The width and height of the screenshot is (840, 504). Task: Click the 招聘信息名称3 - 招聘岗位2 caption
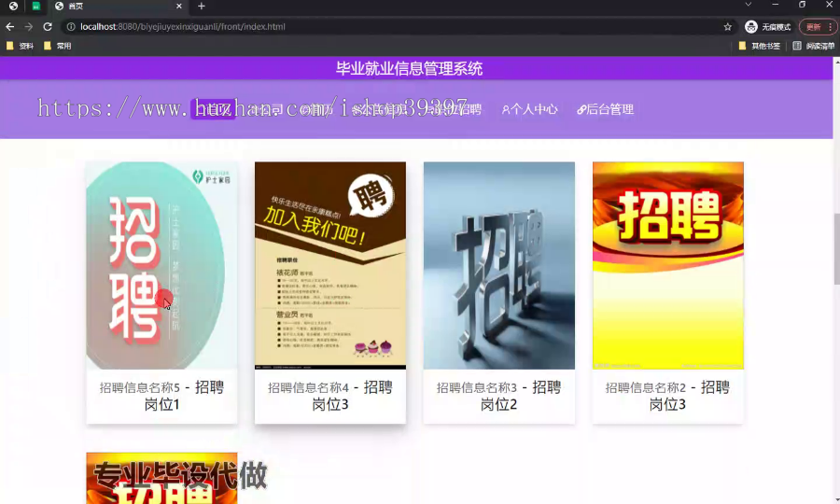[x=499, y=396]
